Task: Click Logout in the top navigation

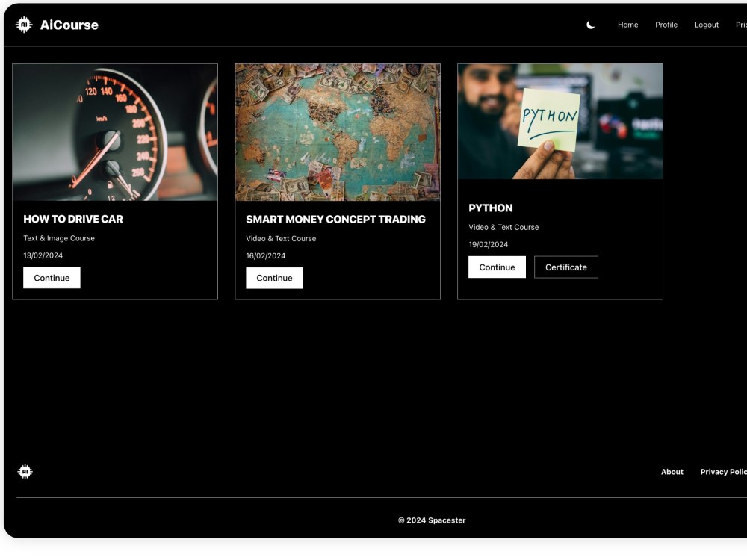Action: pyautogui.click(x=706, y=25)
